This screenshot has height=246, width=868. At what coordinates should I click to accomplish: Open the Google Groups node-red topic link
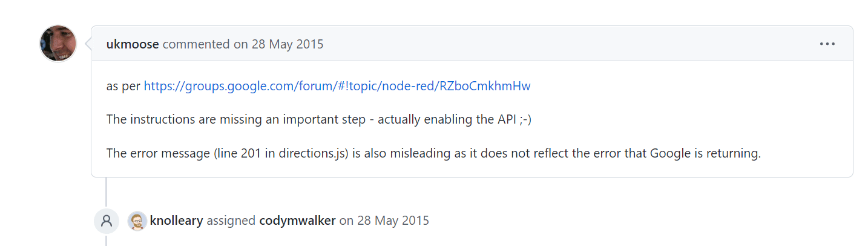337,86
